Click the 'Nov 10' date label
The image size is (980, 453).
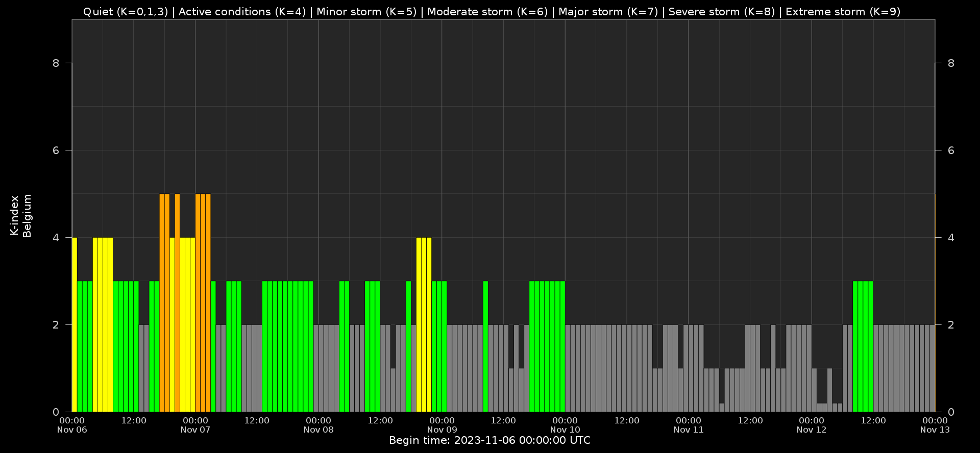coord(565,430)
